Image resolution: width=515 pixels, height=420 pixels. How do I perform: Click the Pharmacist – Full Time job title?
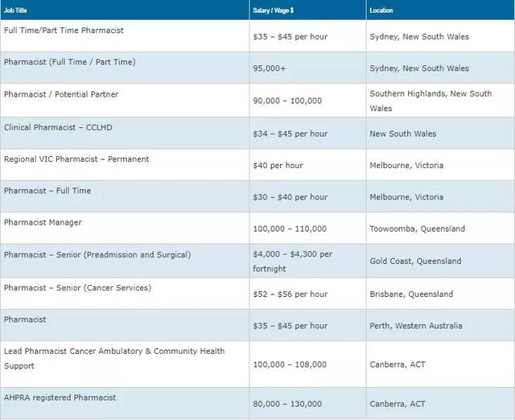pos(47,191)
